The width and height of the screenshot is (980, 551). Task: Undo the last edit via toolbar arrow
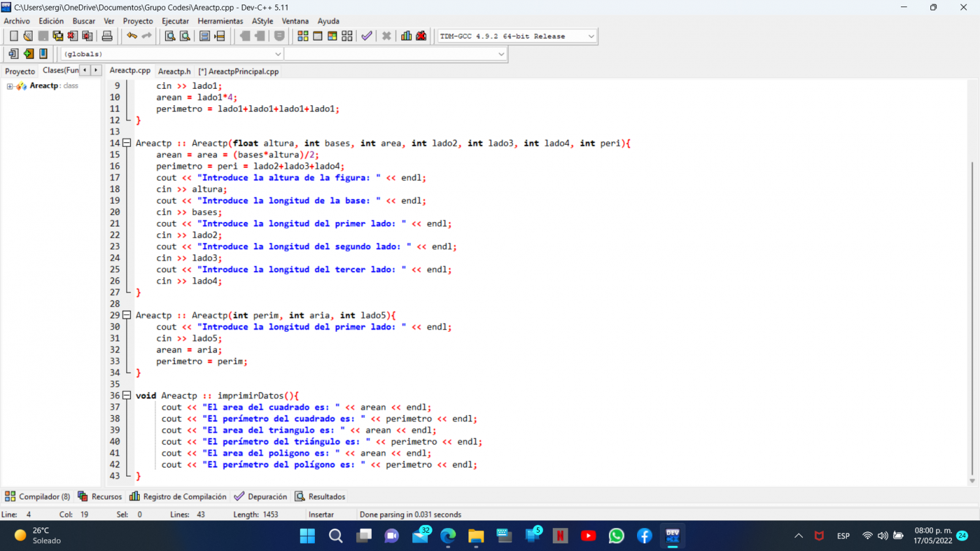[x=132, y=36]
